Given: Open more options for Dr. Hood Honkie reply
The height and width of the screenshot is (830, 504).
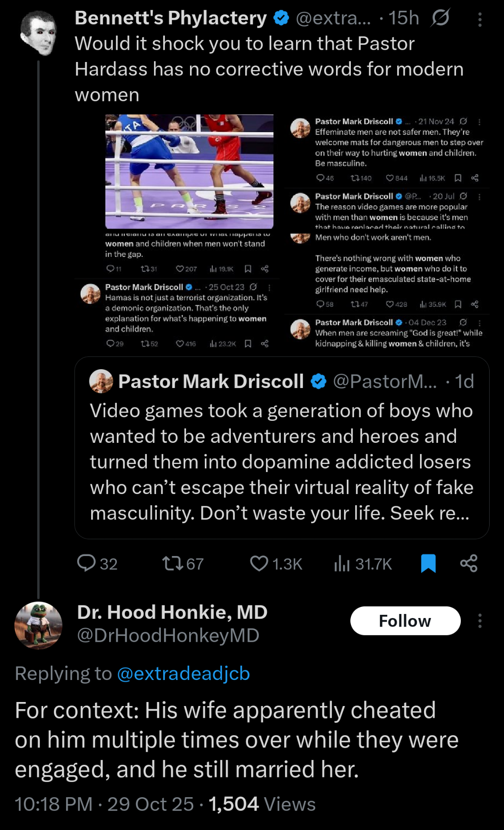Looking at the screenshot, I should 480,621.
